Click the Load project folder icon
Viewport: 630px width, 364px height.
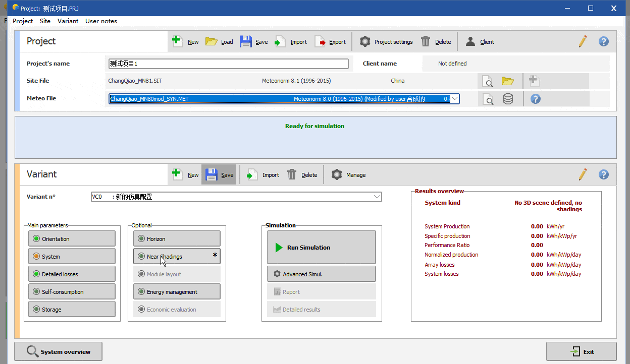pyautogui.click(x=212, y=41)
